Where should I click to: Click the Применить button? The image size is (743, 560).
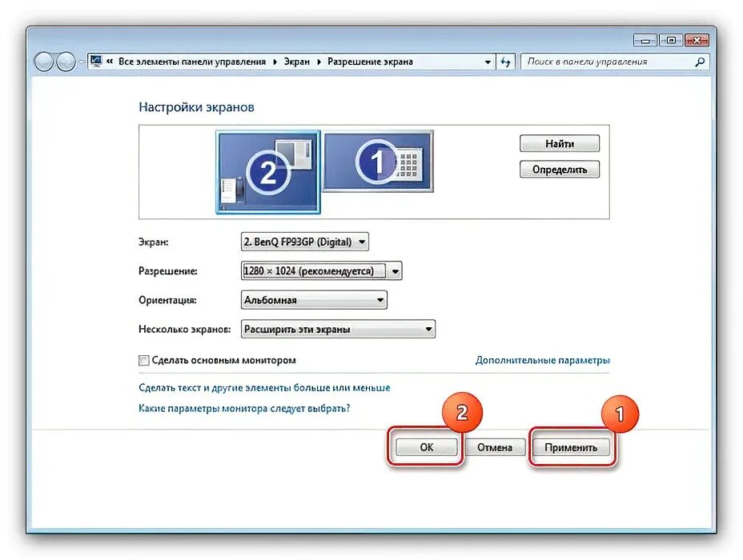coord(571,447)
